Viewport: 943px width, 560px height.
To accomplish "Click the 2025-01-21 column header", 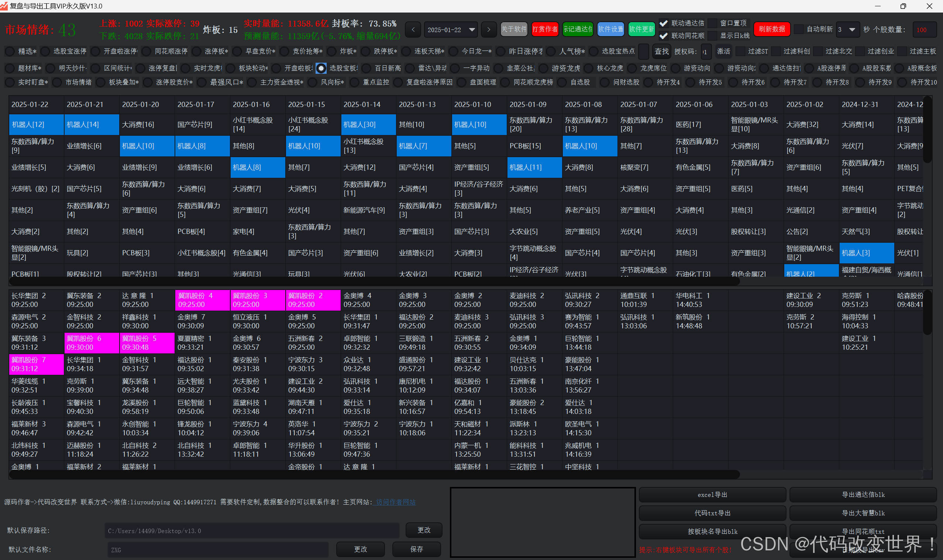I will (85, 104).
